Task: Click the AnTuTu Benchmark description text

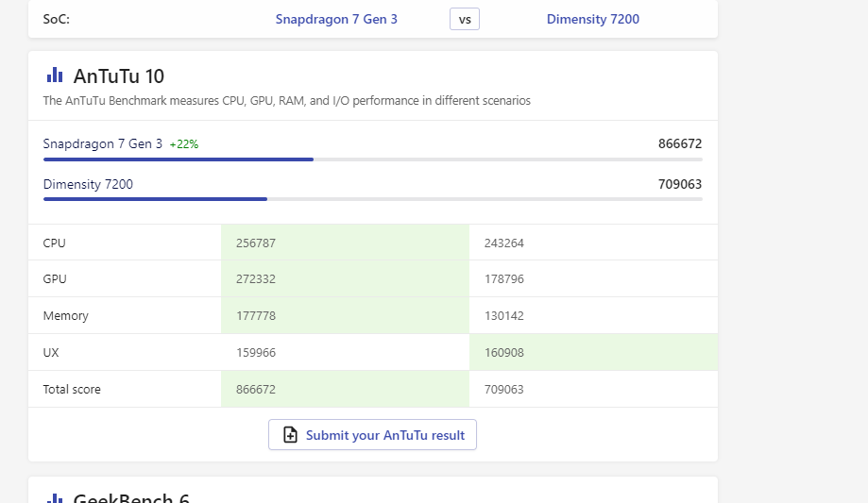Action: 287,101
